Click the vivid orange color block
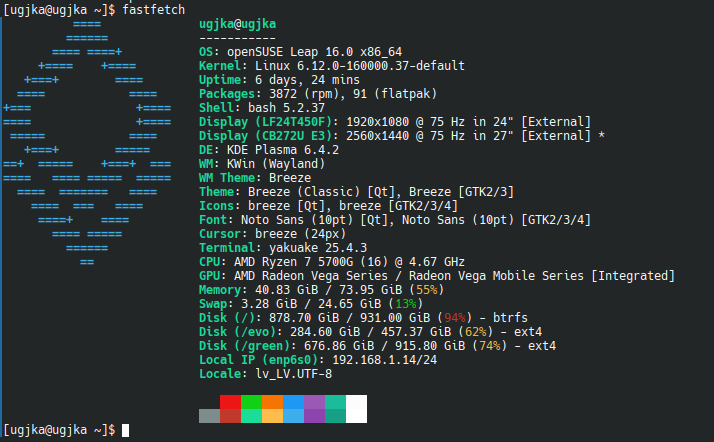Screen dimensions: 714x442 pos(272,402)
